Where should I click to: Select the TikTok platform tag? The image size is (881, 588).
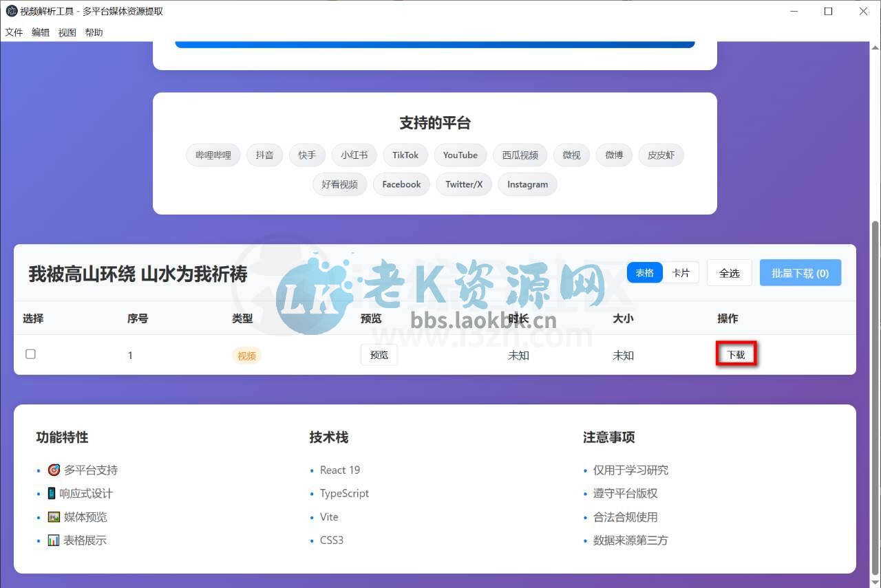click(x=405, y=155)
